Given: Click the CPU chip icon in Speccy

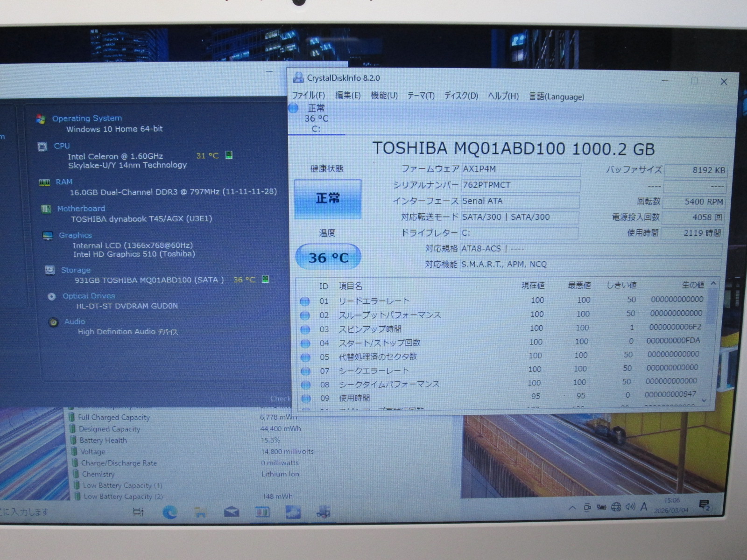Looking at the screenshot, I should tap(42, 147).
